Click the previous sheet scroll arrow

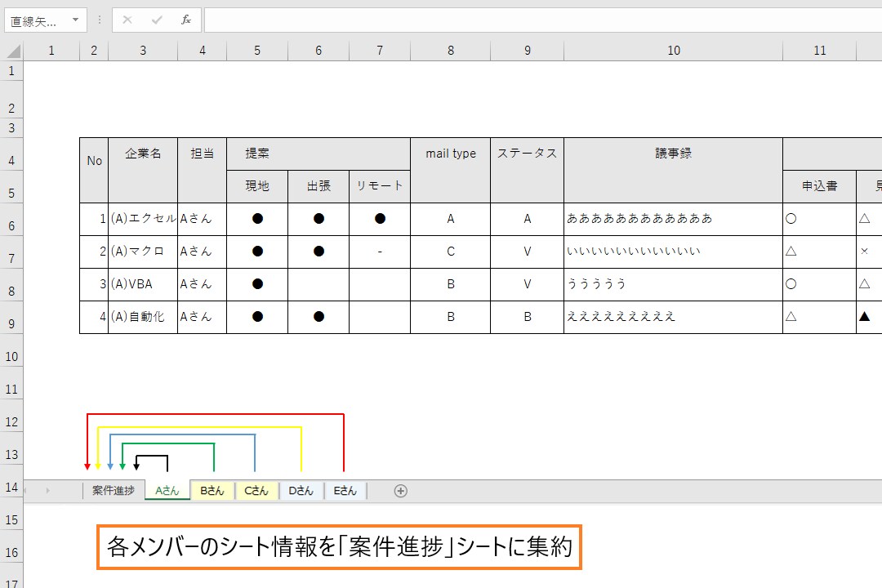[25, 491]
